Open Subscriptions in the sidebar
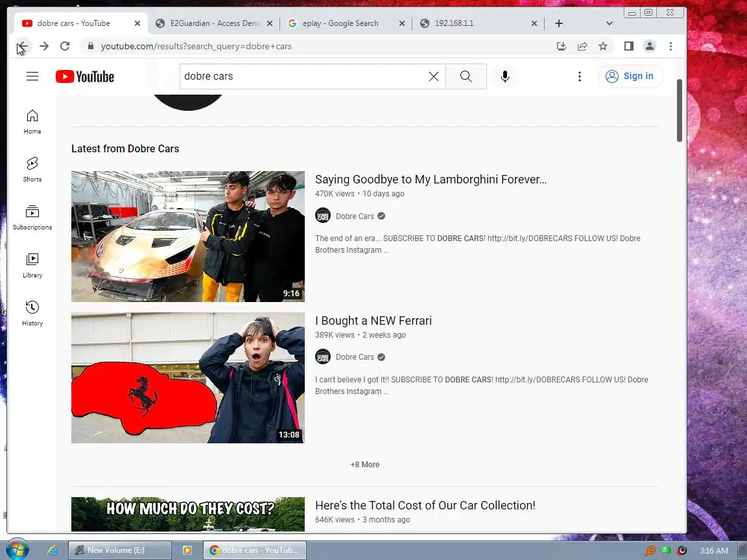The height and width of the screenshot is (560, 747). pos(32,218)
